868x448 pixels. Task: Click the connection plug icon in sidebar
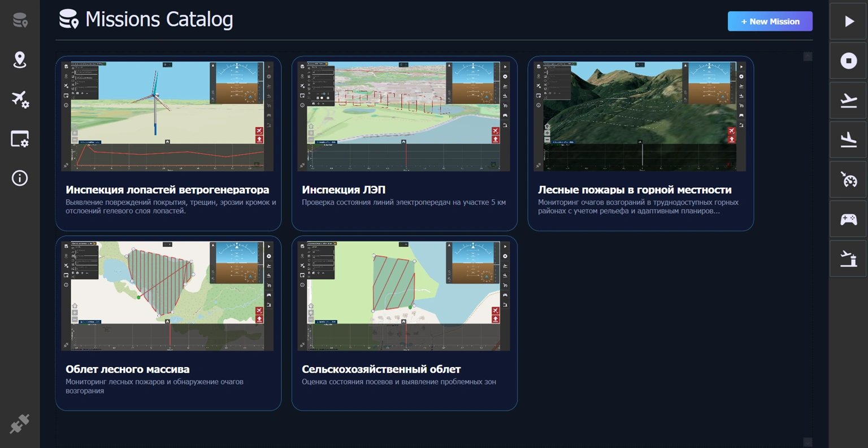(x=20, y=424)
